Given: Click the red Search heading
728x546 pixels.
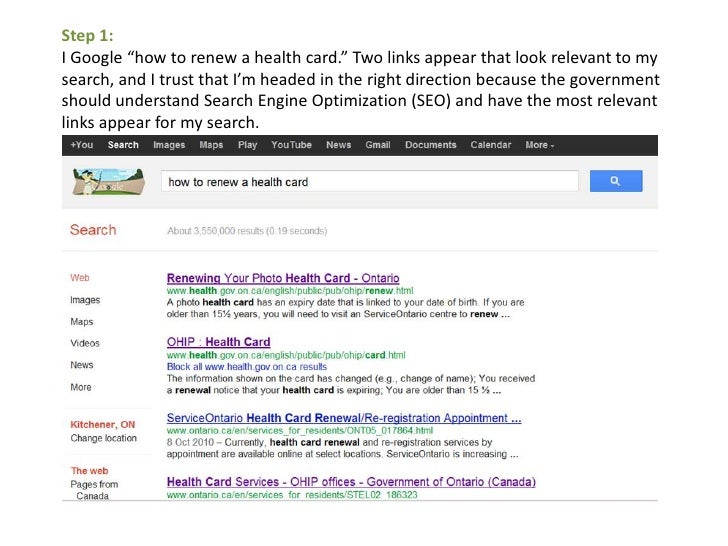Looking at the screenshot, I should tap(93, 230).
